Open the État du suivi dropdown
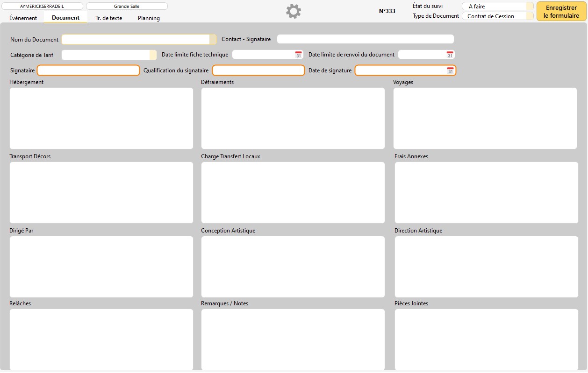 coord(530,7)
